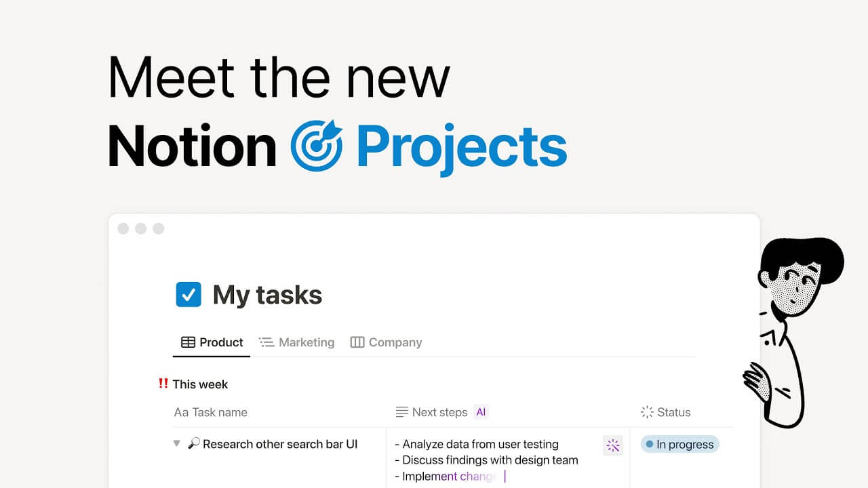Switch to the Marketing tab

(306, 342)
